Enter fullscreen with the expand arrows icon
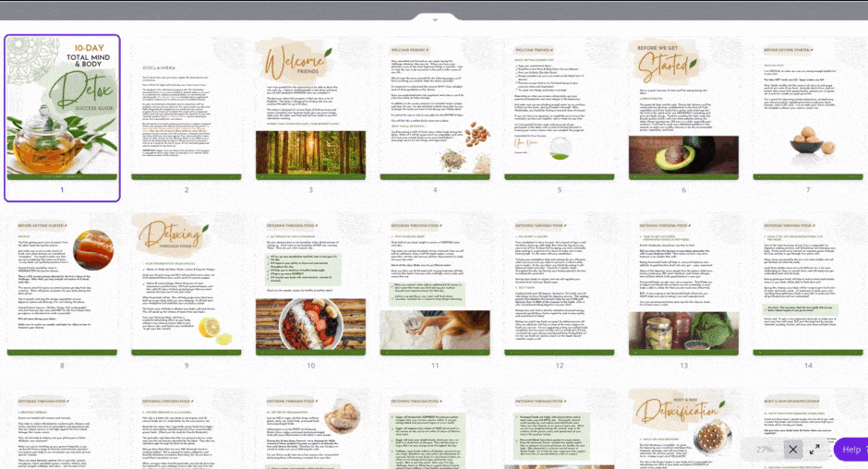 pyautogui.click(x=814, y=450)
